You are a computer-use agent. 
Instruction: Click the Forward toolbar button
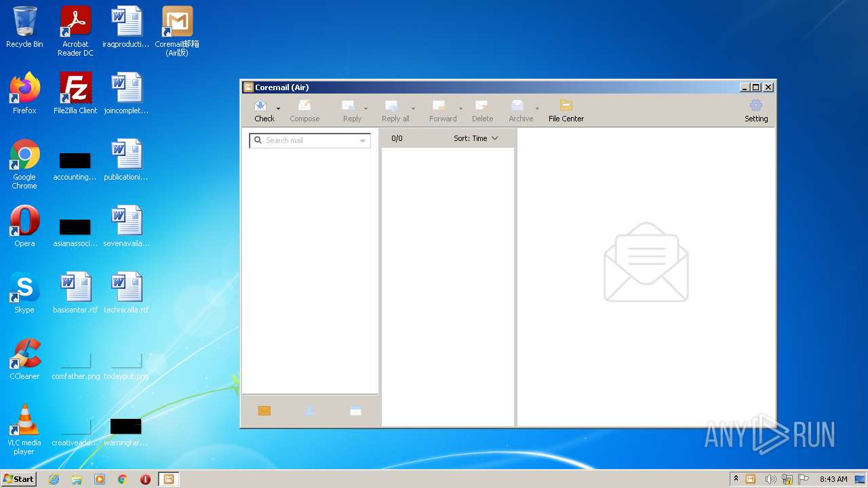click(x=443, y=111)
